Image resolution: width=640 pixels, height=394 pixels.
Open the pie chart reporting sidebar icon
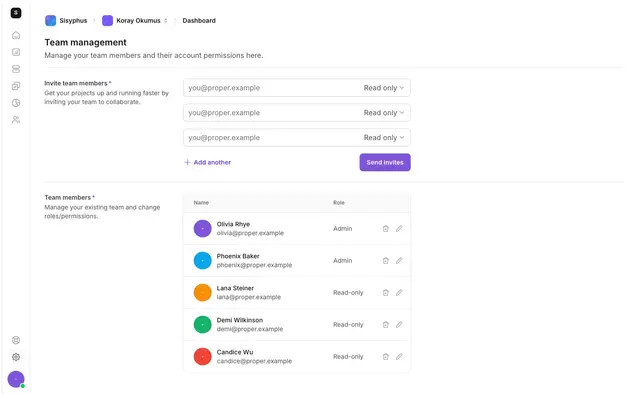[16, 103]
